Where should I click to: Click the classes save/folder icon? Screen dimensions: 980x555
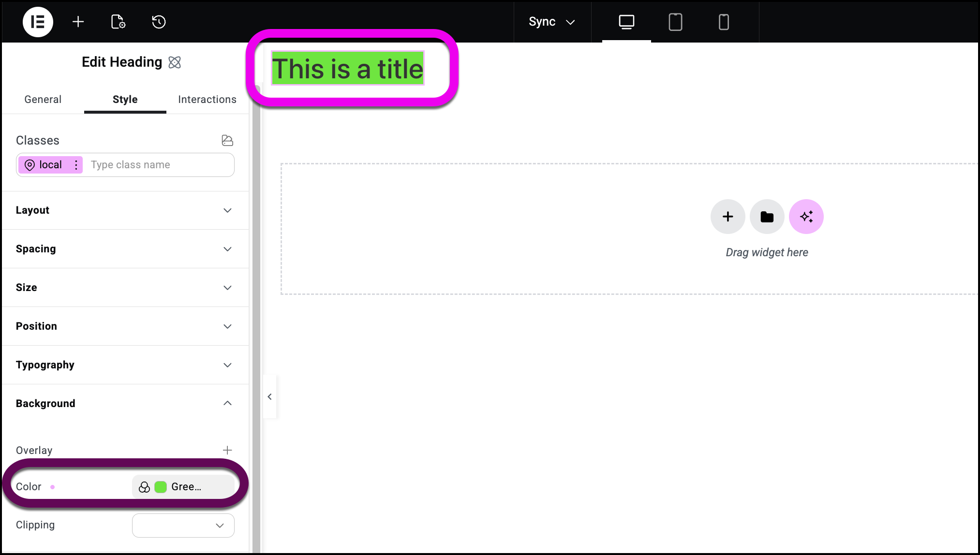click(227, 140)
